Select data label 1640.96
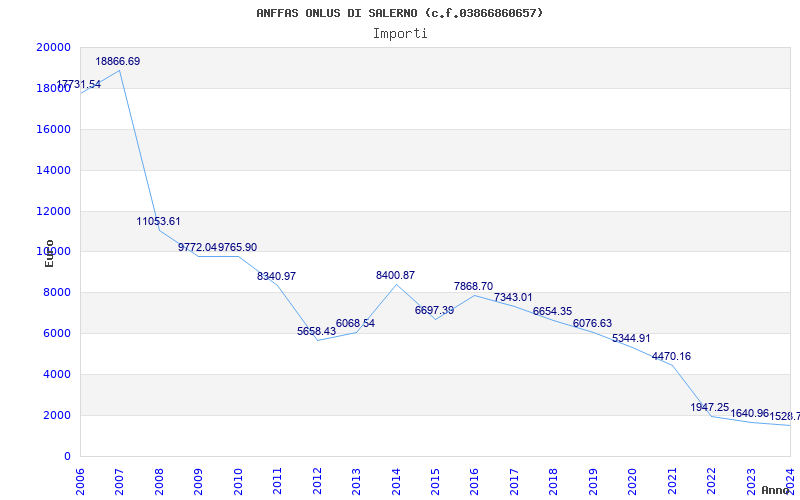This screenshot has height=500, width=800. click(x=749, y=413)
